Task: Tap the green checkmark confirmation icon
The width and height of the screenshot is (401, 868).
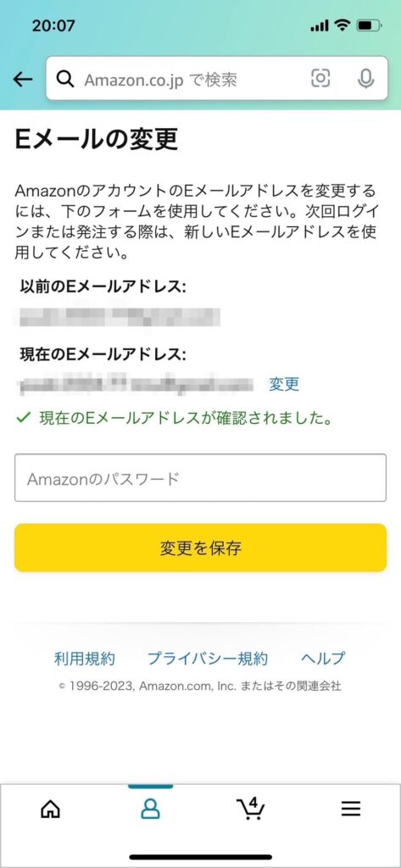Action: 23,418
